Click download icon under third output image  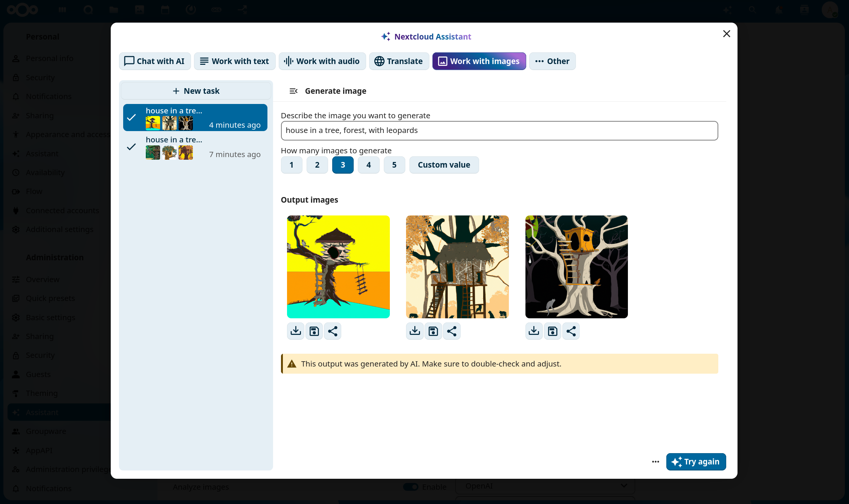pyautogui.click(x=534, y=331)
